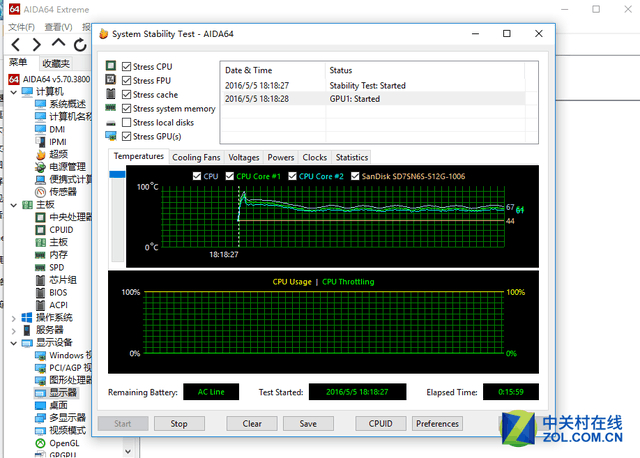Uncheck Stress cache checkbox
Screen dimensions: 640x458
tap(127, 95)
